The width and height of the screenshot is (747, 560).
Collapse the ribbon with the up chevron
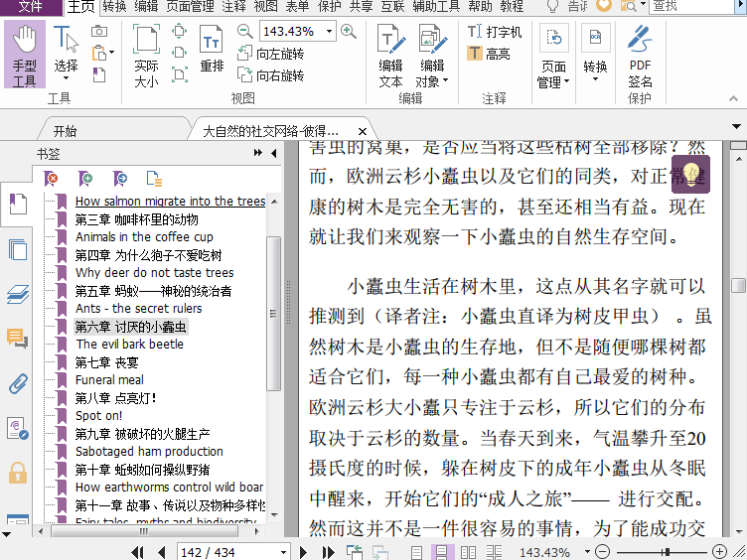tap(733, 98)
